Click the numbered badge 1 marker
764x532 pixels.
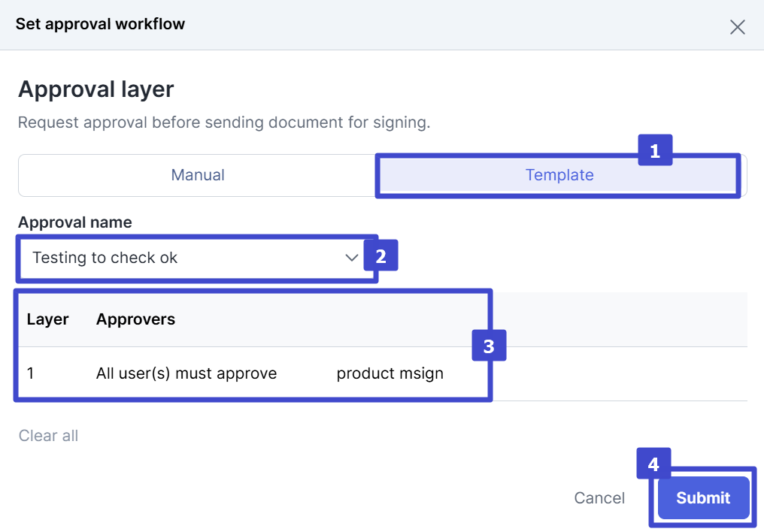pos(654,150)
